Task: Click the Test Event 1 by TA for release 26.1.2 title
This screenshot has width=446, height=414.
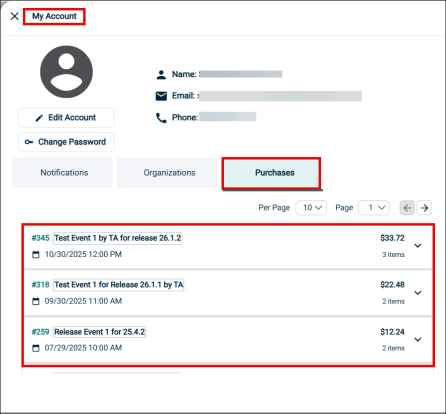Action: pyautogui.click(x=117, y=238)
